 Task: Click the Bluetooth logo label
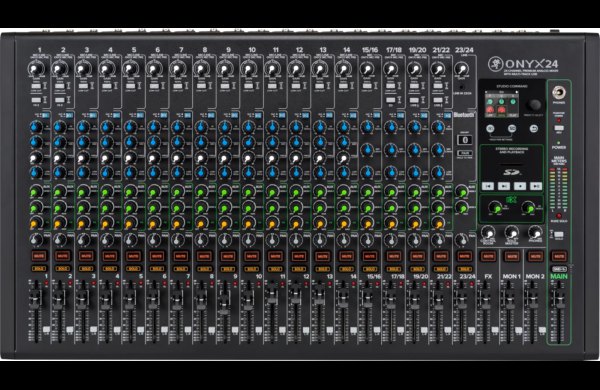(x=465, y=115)
